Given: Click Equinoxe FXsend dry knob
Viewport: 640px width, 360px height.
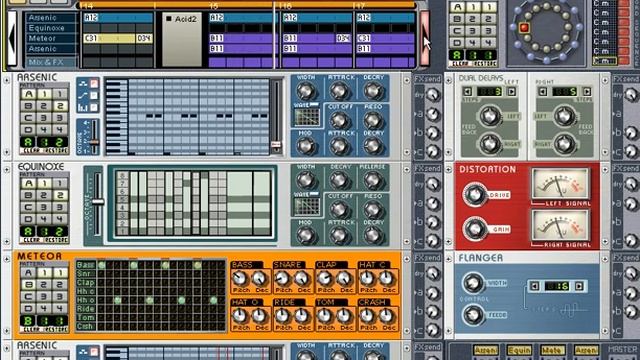Looking at the screenshot, I should 433,184.
